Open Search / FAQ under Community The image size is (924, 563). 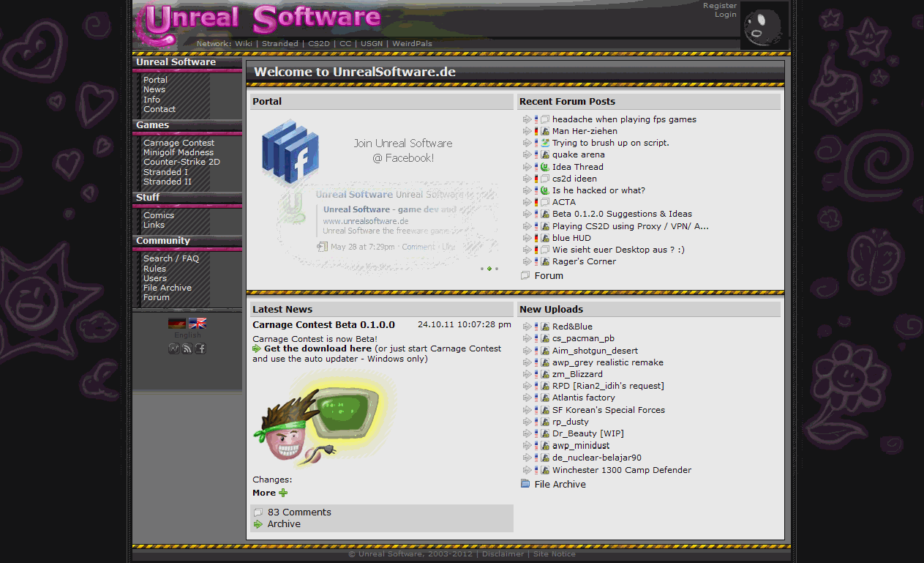tap(171, 258)
